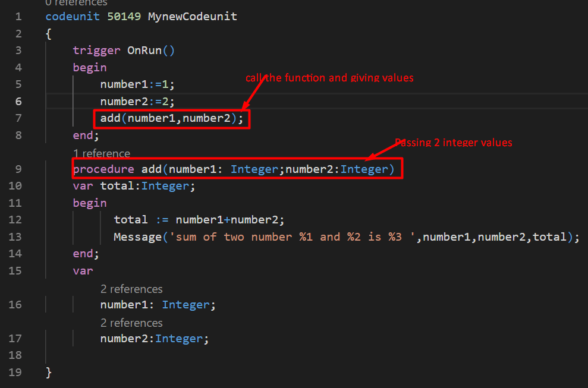Click the MynewCodeunit identifier
This screenshot has width=588, height=388.
pos(191,17)
